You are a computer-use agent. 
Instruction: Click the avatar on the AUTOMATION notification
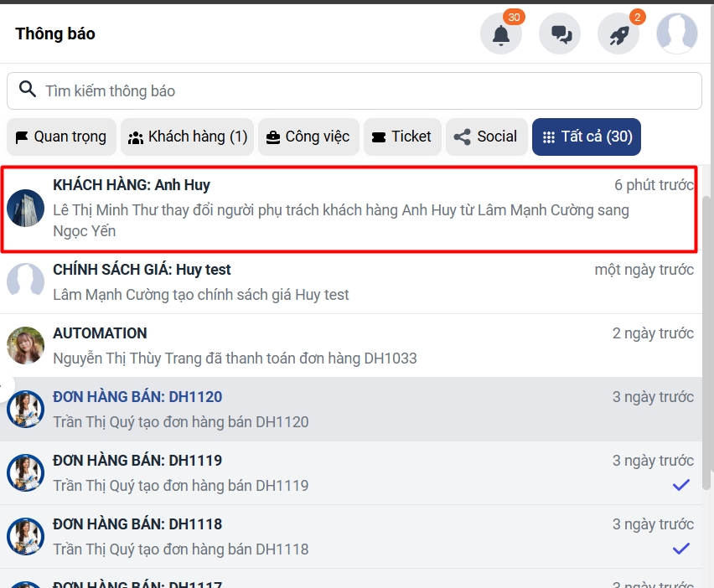point(25,345)
